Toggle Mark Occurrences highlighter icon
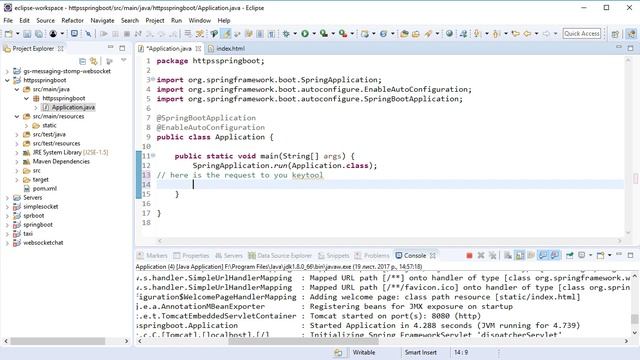Screen dimensions: 640x360 [x=227, y=34]
